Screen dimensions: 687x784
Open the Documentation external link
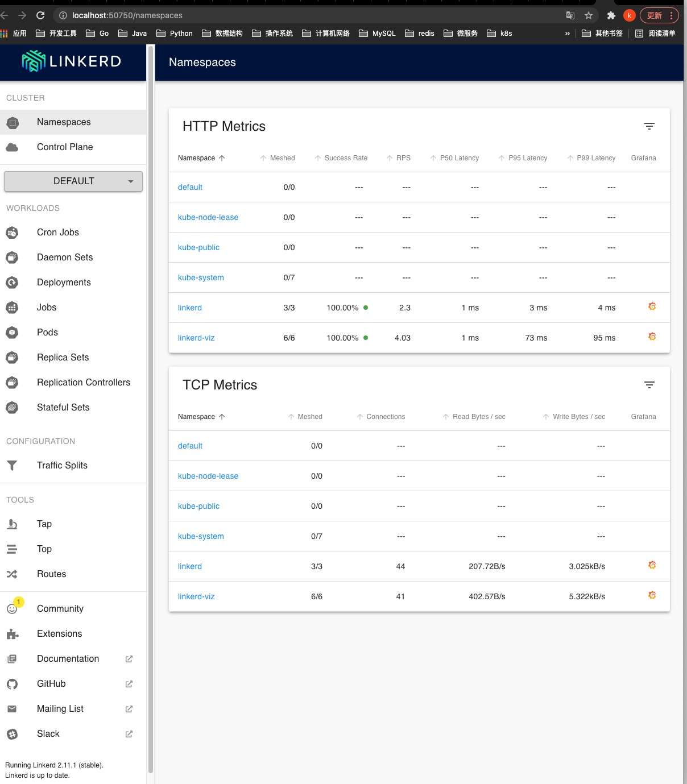point(73,659)
